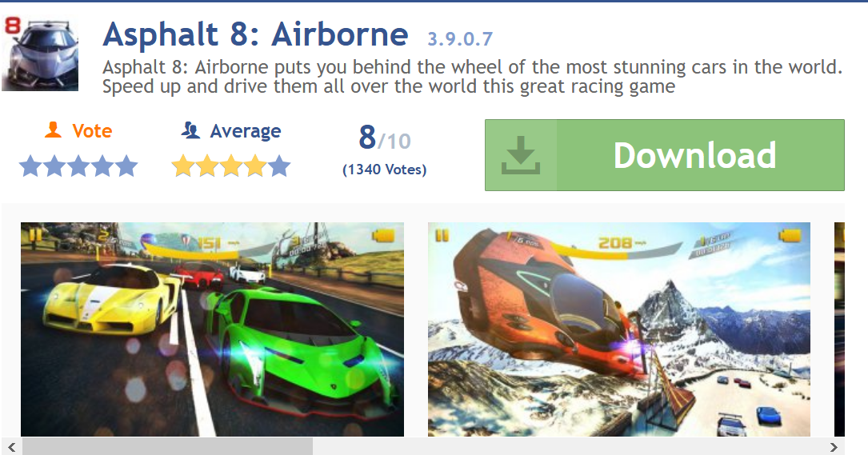Click the download arrow icon
The image size is (868, 455).
[520, 155]
